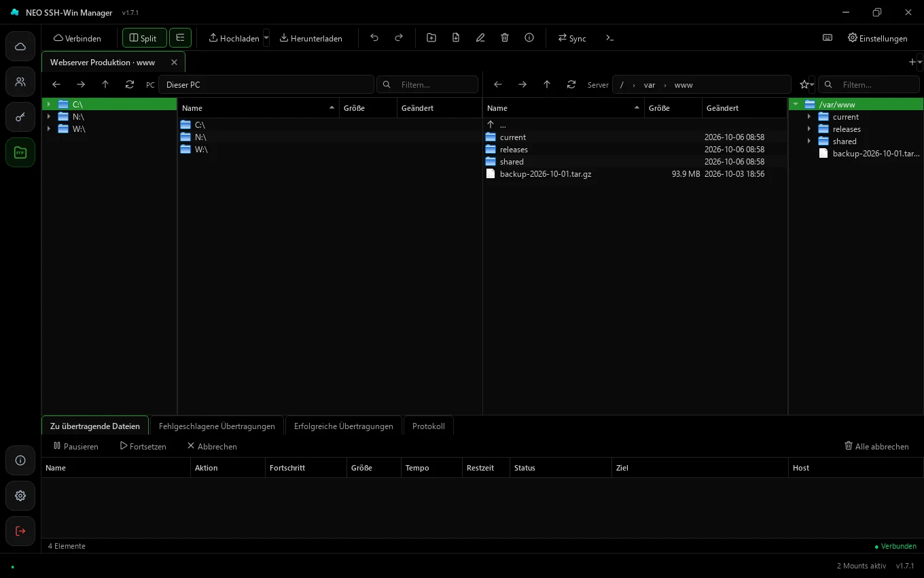Click the delete trash toolbar icon
Screen dimensions: 924x578
click(x=505, y=38)
